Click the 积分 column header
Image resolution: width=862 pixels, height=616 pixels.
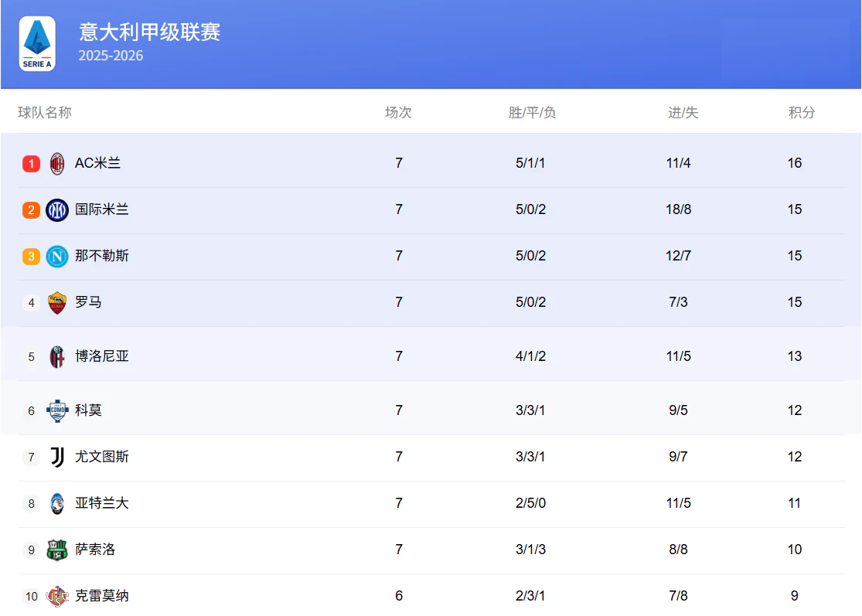(x=802, y=113)
